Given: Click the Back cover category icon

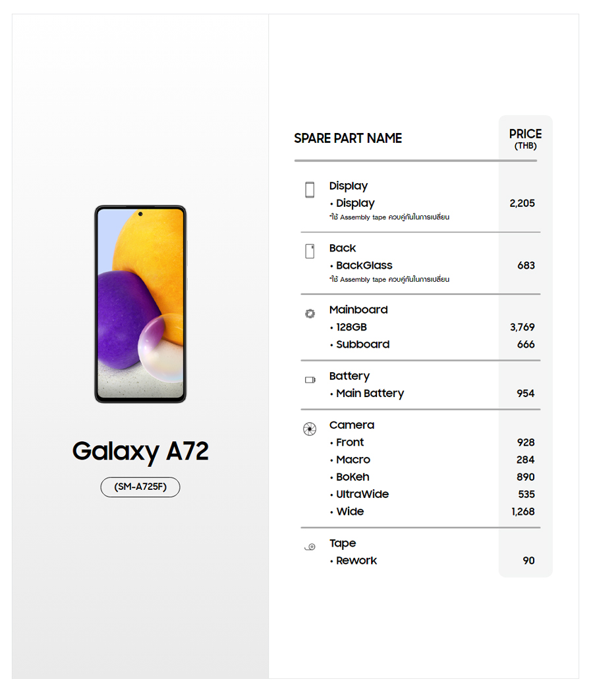Looking at the screenshot, I should (x=310, y=251).
